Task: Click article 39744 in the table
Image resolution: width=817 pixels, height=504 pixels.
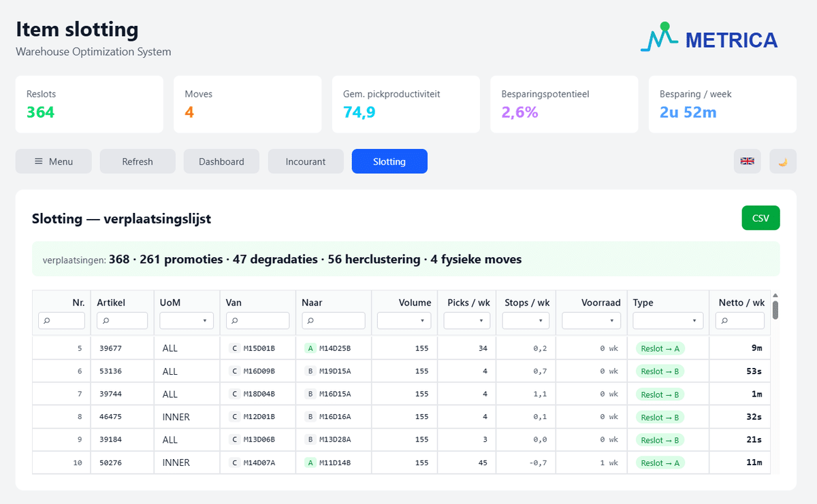Action: pyautogui.click(x=109, y=394)
